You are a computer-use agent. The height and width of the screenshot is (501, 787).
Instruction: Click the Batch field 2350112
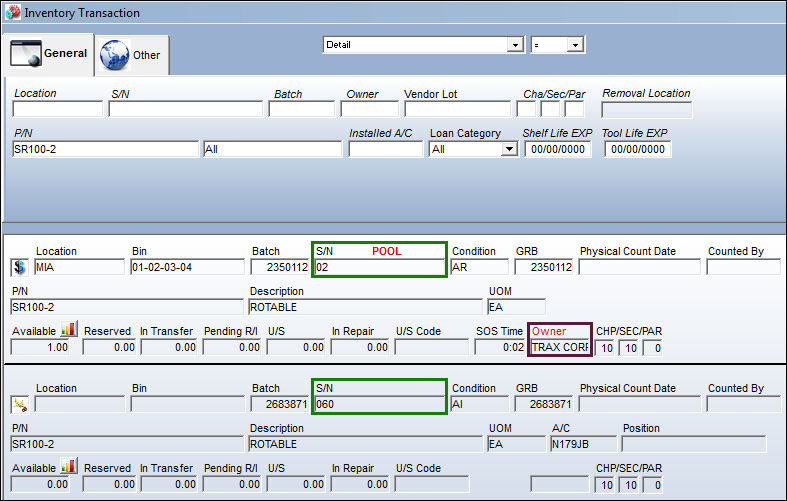pos(280,267)
